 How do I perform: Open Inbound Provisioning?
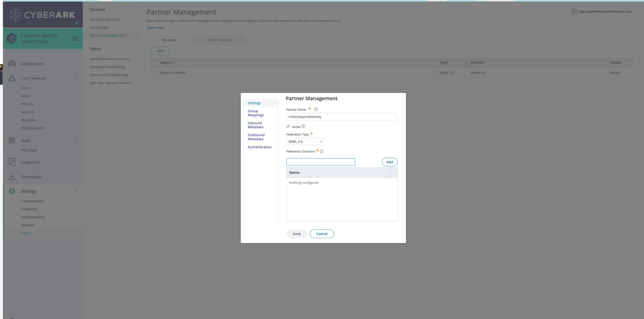point(107,67)
